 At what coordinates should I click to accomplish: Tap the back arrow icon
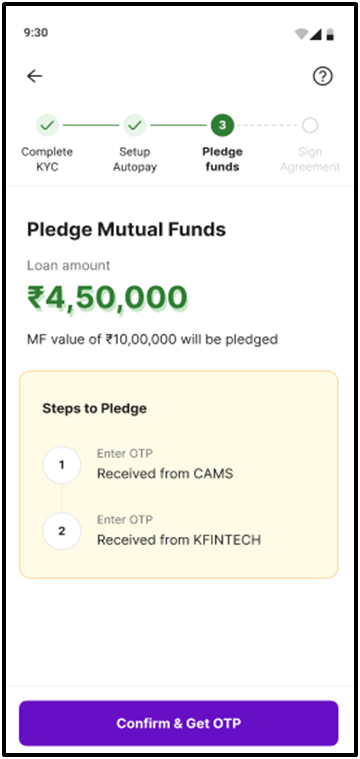[x=34, y=76]
